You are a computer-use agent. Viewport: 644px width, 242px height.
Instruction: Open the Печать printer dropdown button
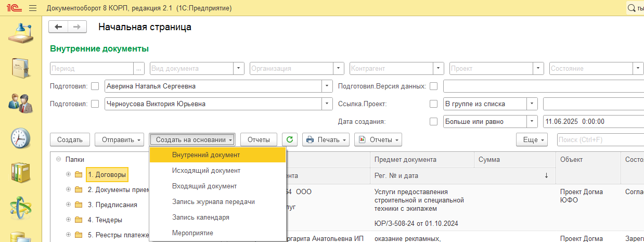pos(326,139)
